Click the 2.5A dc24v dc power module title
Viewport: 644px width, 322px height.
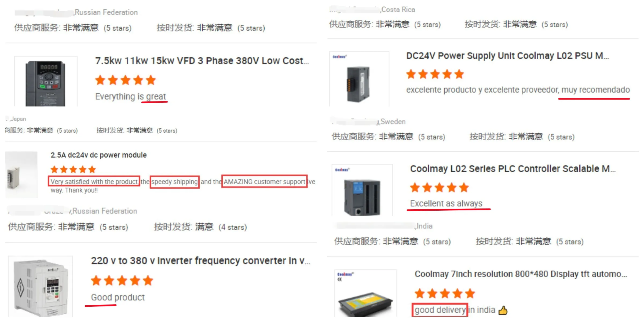(98, 155)
